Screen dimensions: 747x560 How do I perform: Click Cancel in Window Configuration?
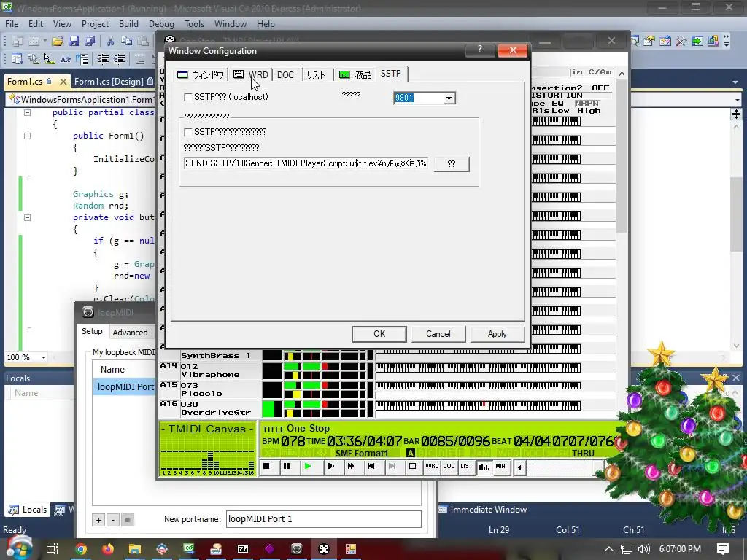[438, 334]
